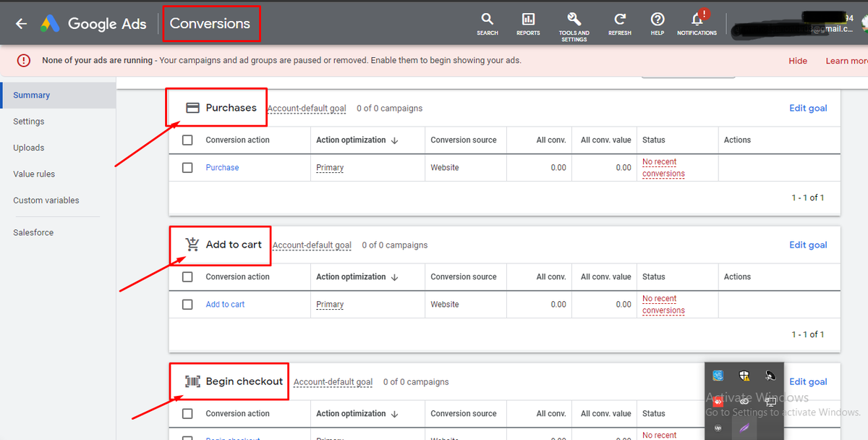This screenshot has width=868, height=440.
Task: Open the satellite dish tray icon
Action: click(770, 375)
